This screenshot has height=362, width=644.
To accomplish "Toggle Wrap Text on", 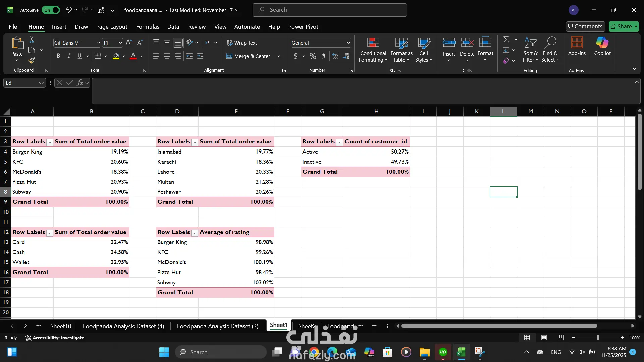I will pos(242,43).
